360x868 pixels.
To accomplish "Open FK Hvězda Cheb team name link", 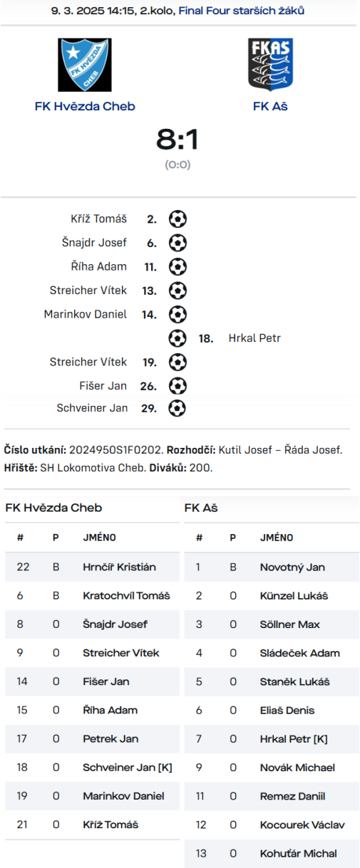I will (85, 106).
